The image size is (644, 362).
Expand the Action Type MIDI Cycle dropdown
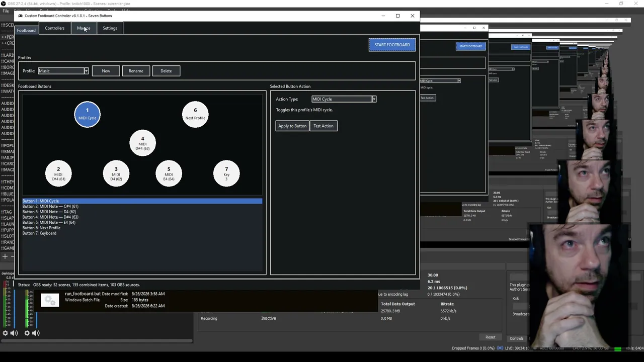point(344,99)
